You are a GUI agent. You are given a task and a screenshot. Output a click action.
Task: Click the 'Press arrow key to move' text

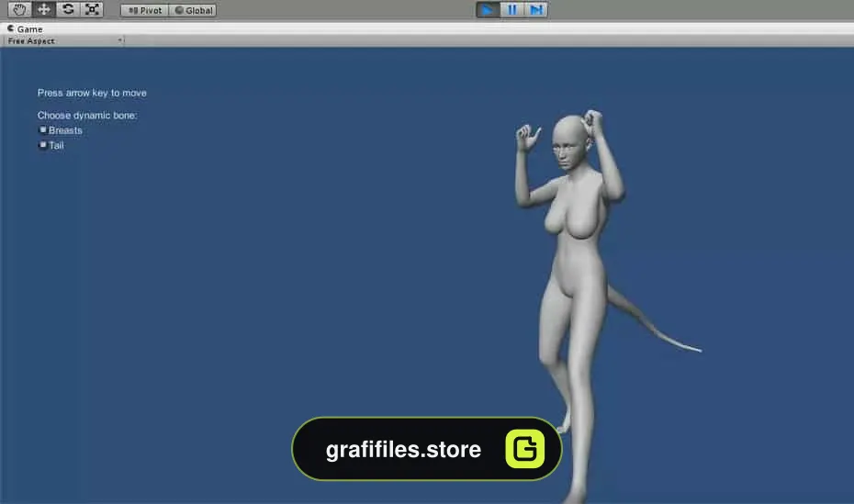(92, 93)
